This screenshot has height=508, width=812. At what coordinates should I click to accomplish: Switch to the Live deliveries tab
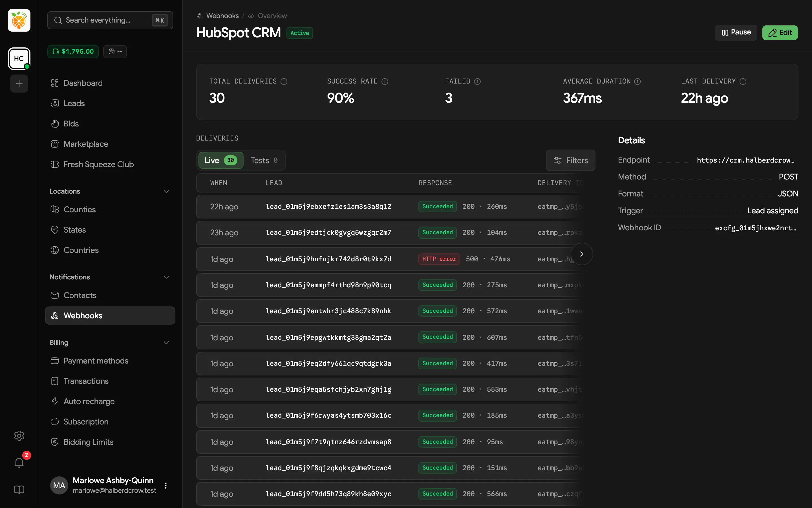pyautogui.click(x=221, y=160)
